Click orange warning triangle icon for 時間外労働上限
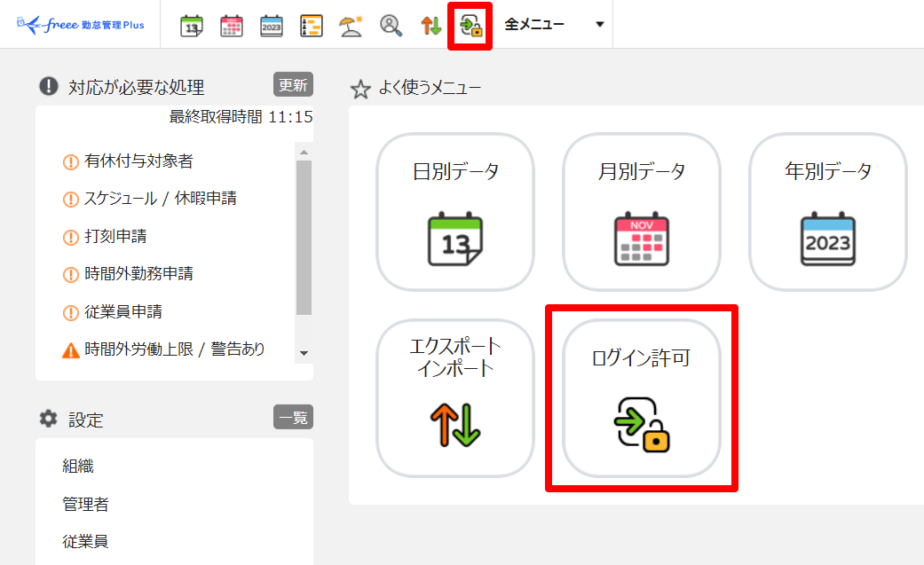924x565 pixels. coord(71,350)
